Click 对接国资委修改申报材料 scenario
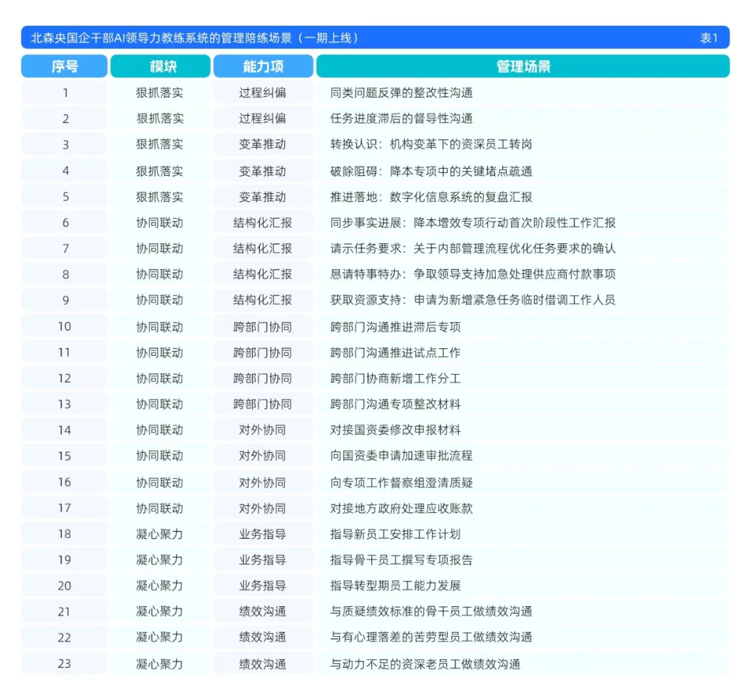Image resolution: width=751 pixels, height=700 pixels. pyautogui.click(x=395, y=430)
